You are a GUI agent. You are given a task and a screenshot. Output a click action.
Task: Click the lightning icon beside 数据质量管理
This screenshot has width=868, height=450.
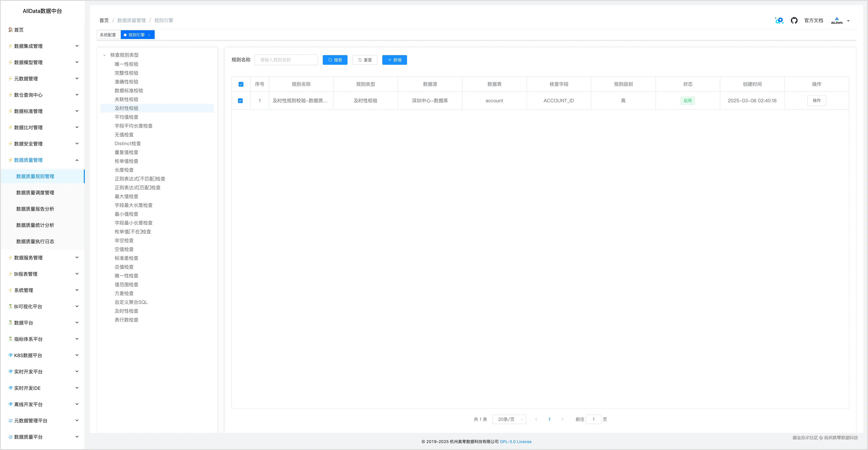pos(11,160)
